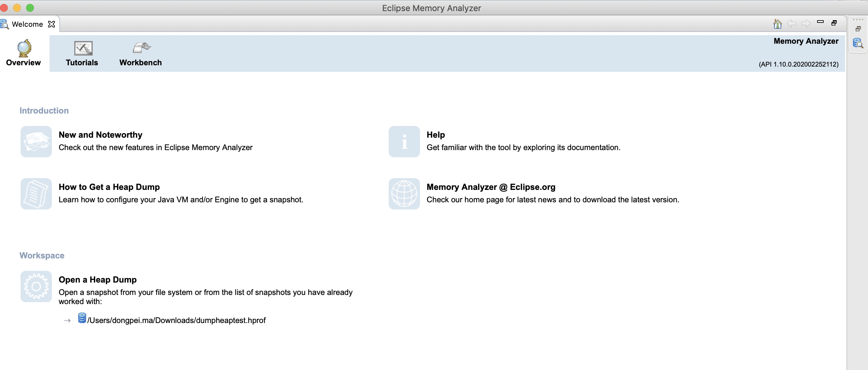868x370 pixels.
Task: Click the database icon beside dumpheaptest.hprof
Action: 82,319
